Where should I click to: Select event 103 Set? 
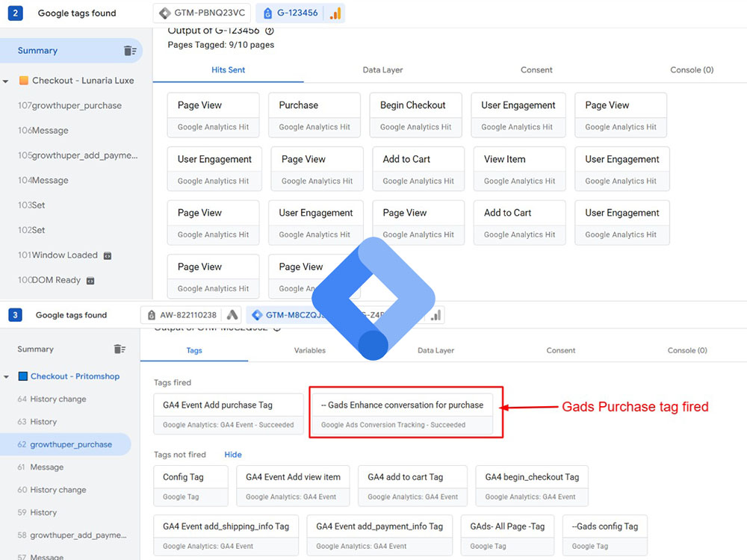point(31,205)
